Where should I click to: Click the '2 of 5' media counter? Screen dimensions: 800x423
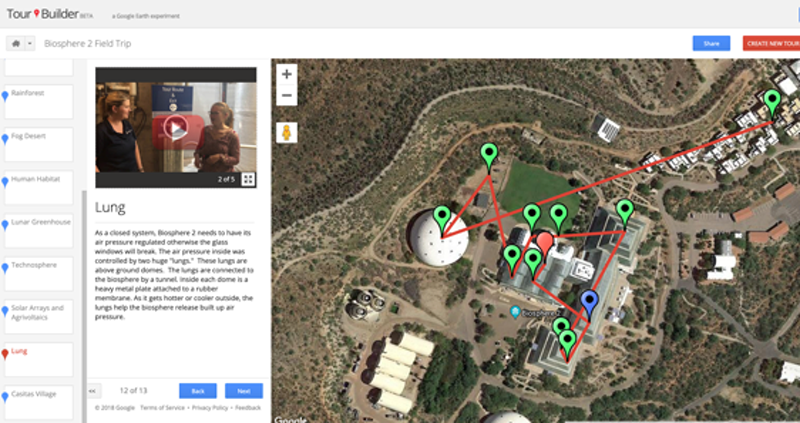[226, 179]
